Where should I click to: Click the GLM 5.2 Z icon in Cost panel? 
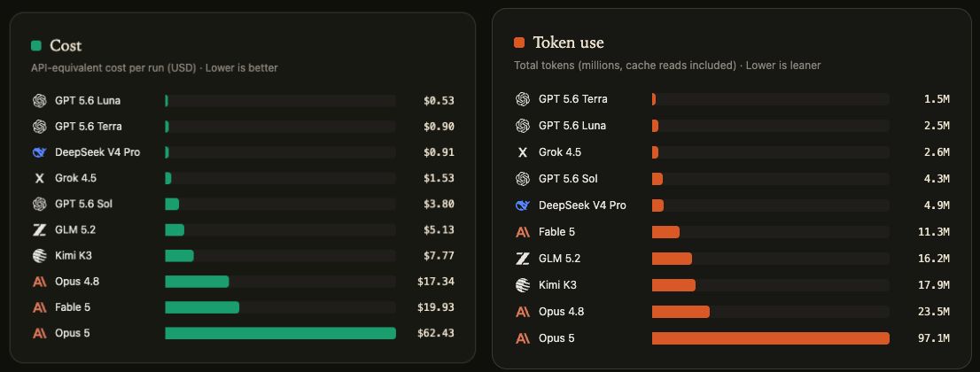tap(39, 230)
